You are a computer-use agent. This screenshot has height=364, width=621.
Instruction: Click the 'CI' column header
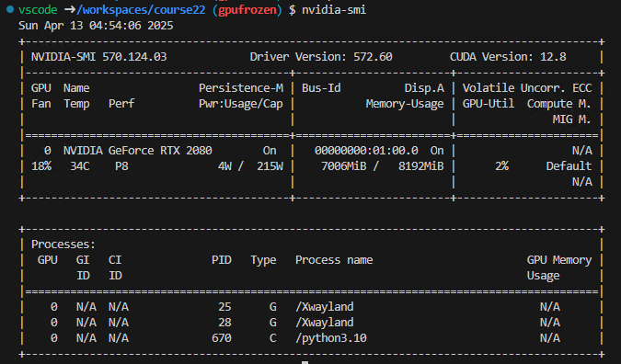click(x=115, y=260)
